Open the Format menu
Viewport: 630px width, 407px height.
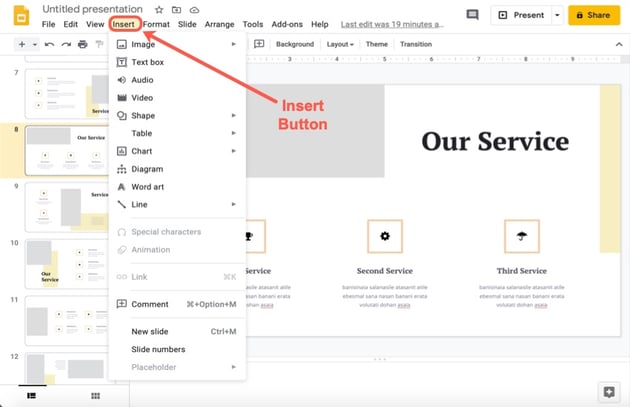tap(155, 24)
